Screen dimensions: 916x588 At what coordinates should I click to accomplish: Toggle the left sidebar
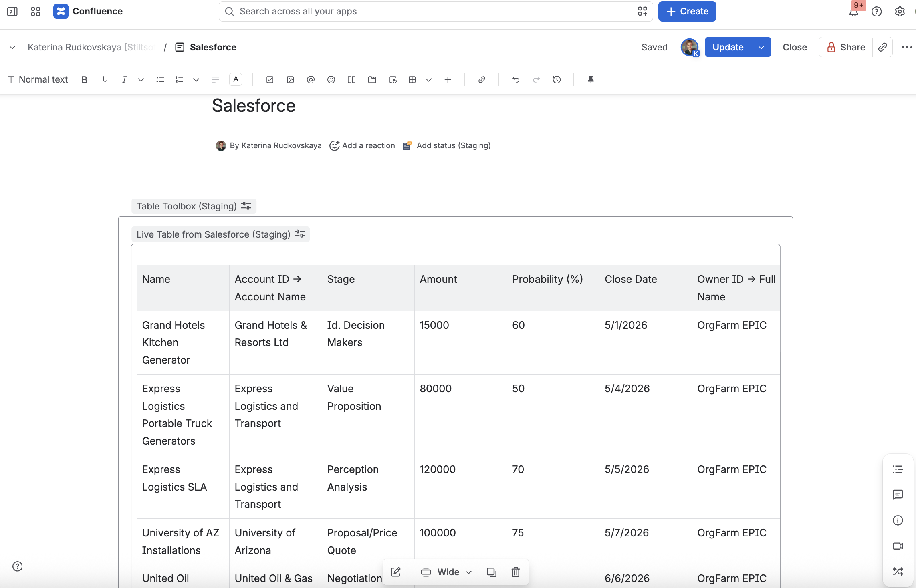click(x=12, y=12)
